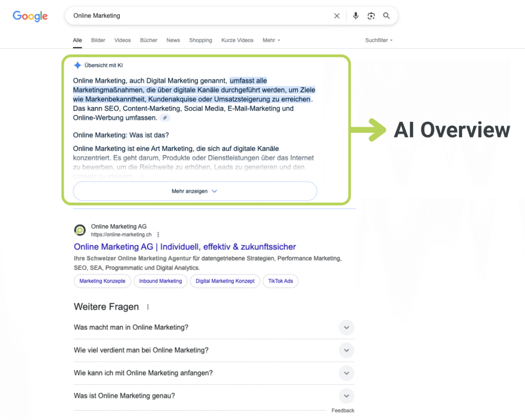The width and height of the screenshot is (525, 420).
Task: Click Online Marketing AG favicon
Action: pyautogui.click(x=80, y=230)
